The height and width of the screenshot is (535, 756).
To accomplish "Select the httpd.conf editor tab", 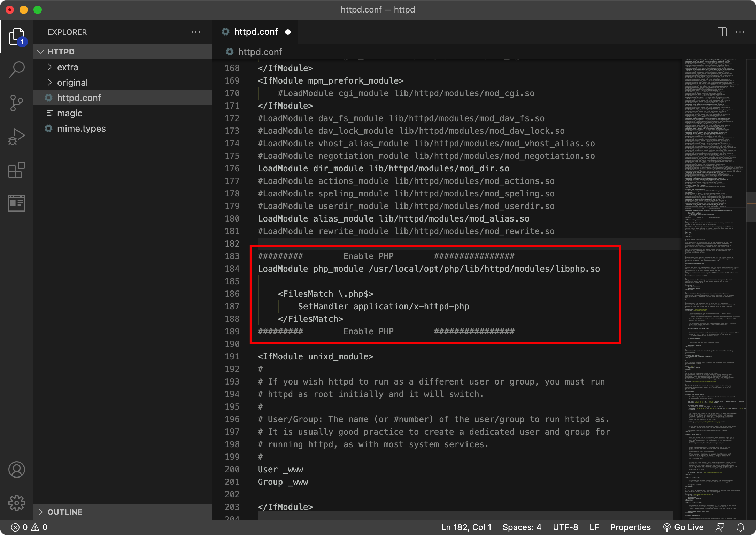I will pyautogui.click(x=255, y=32).
